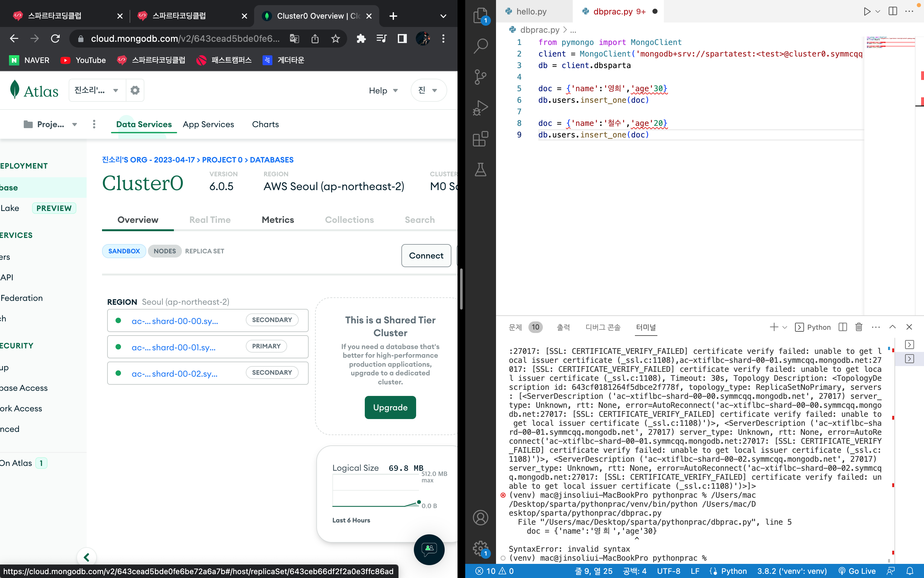The height and width of the screenshot is (578, 924).
Task: Open the cluster Metrics tab
Action: click(x=278, y=220)
